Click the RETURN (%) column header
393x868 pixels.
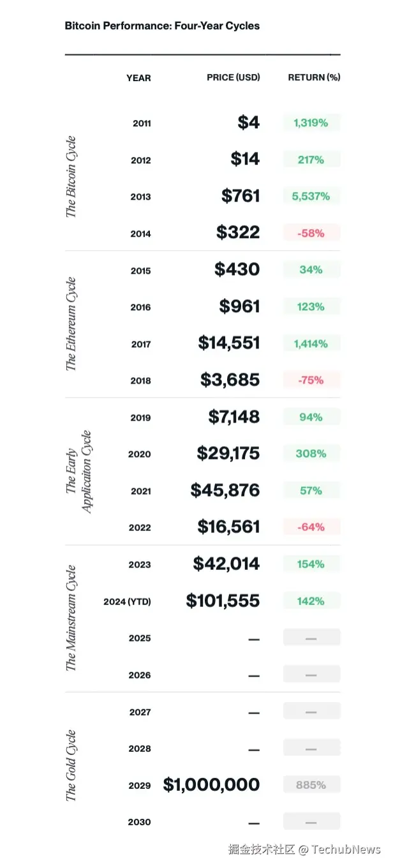[x=314, y=78]
